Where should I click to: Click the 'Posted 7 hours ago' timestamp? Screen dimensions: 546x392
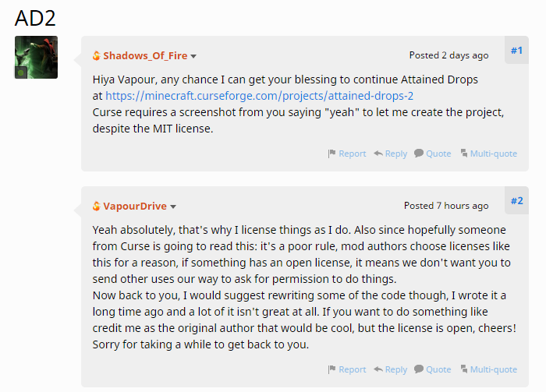pyautogui.click(x=446, y=206)
